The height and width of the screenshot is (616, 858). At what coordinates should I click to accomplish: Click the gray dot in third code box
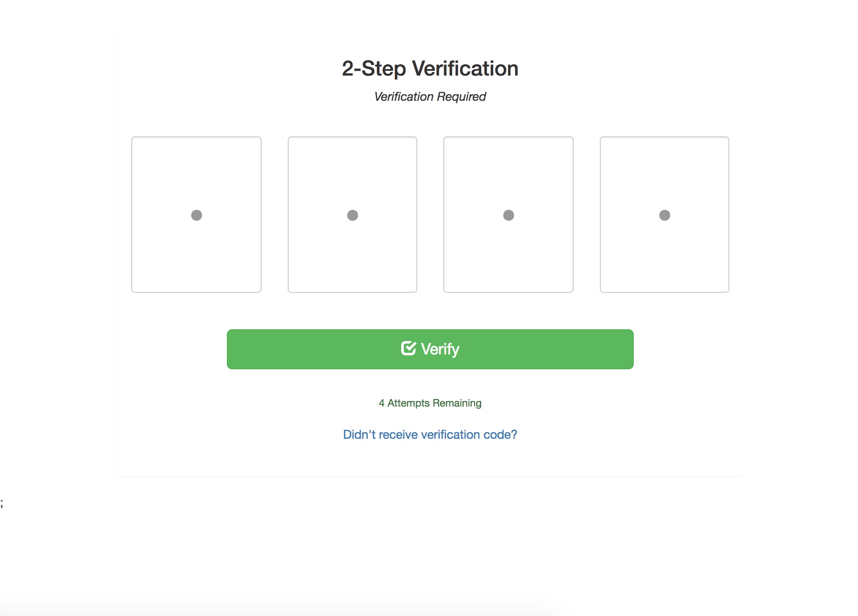509,215
